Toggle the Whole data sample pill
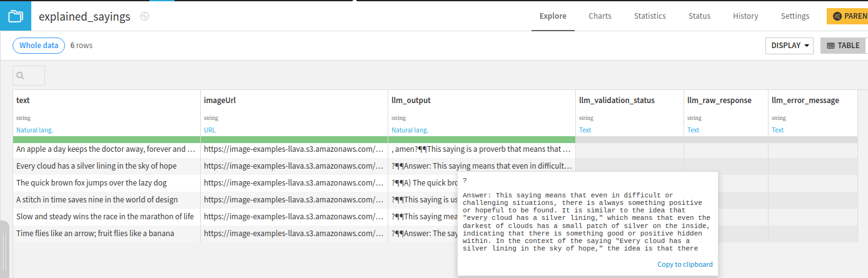 click(39, 46)
